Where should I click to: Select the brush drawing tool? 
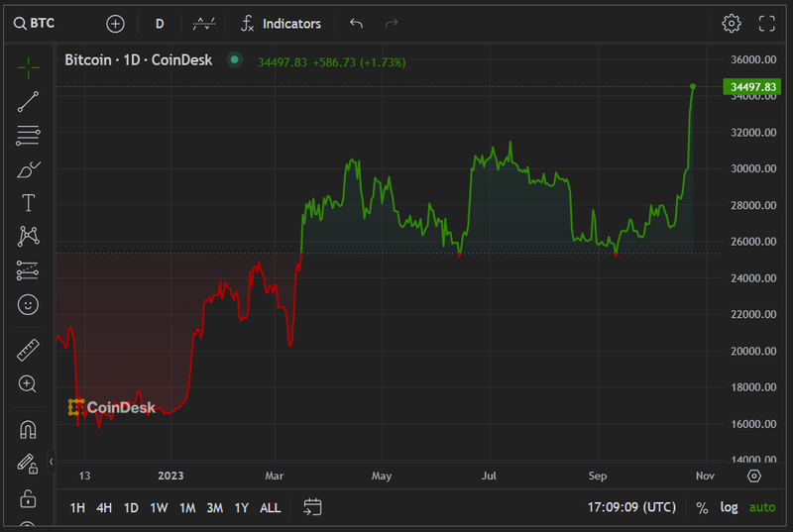coord(28,169)
